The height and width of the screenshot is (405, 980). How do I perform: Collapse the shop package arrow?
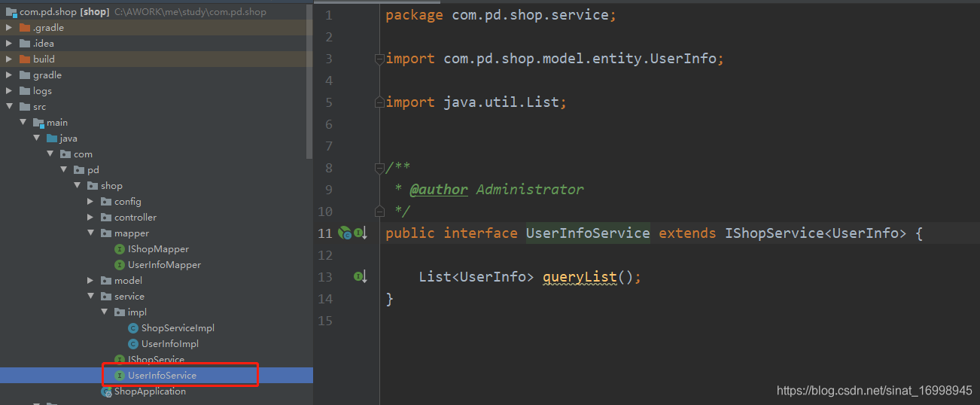click(78, 186)
